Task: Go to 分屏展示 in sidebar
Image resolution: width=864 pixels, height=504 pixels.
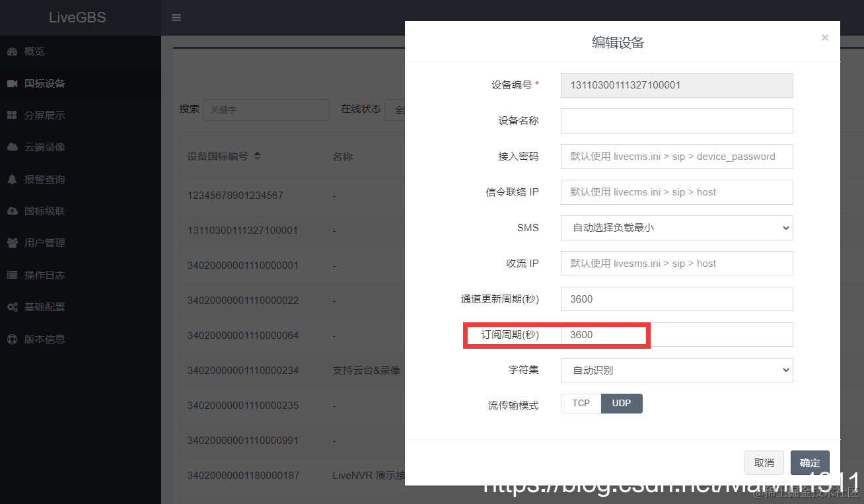Action: click(81, 115)
